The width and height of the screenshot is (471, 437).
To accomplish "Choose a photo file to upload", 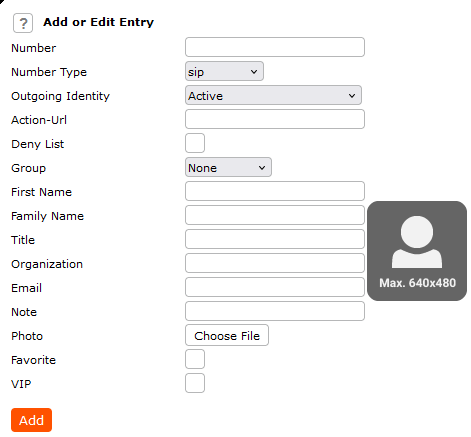I will [227, 335].
